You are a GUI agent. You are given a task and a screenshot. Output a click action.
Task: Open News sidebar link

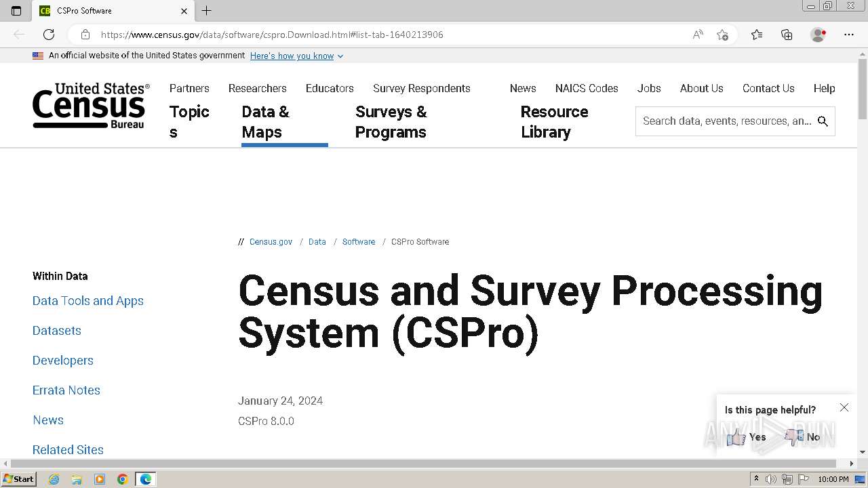pos(48,420)
